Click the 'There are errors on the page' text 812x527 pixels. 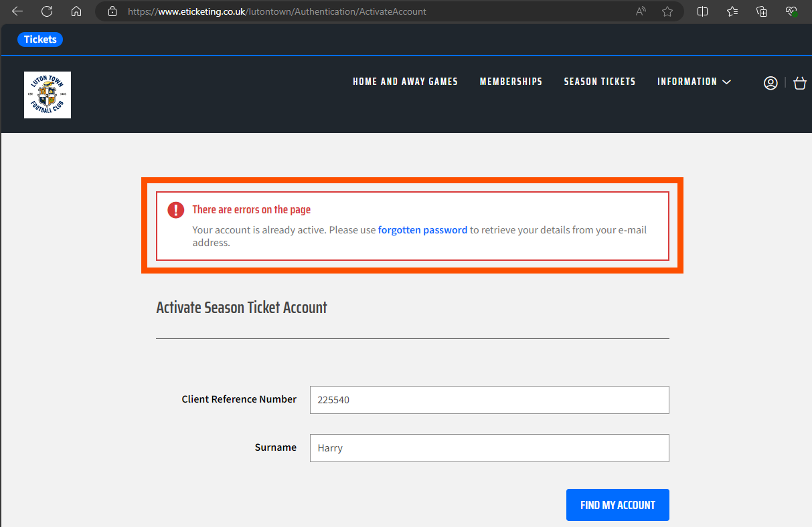252,210
